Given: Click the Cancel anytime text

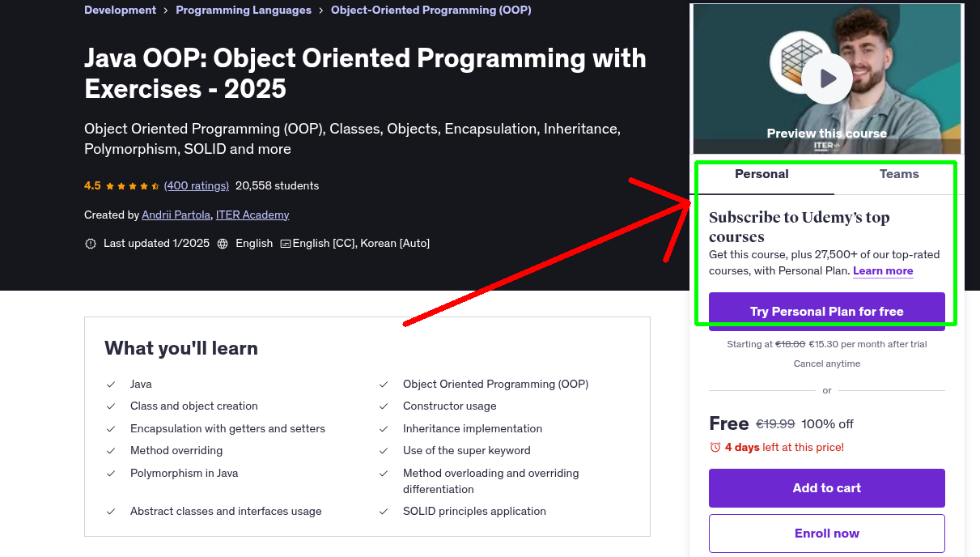Looking at the screenshot, I should 827,364.
